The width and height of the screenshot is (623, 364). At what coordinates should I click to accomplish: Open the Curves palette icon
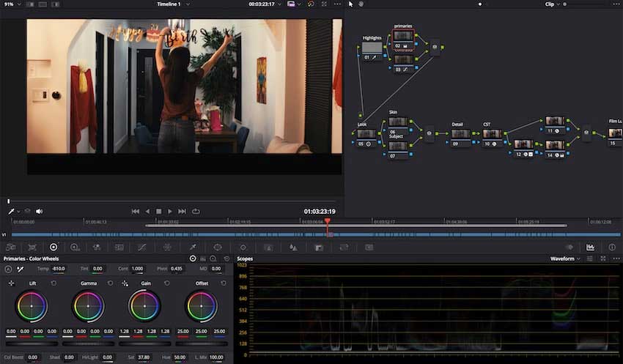pyautogui.click(x=142, y=248)
